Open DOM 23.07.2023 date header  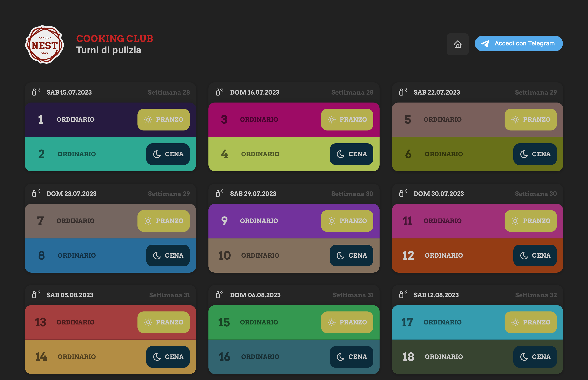pyautogui.click(x=71, y=194)
